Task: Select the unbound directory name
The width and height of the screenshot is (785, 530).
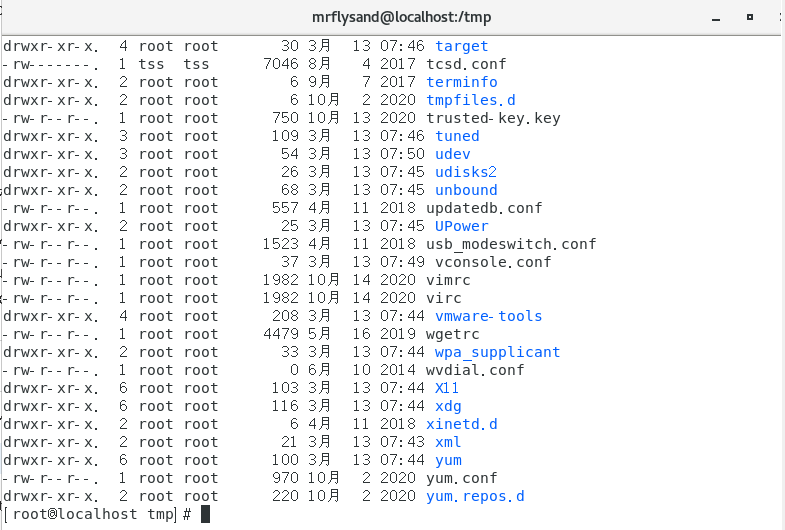Action: (x=466, y=190)
